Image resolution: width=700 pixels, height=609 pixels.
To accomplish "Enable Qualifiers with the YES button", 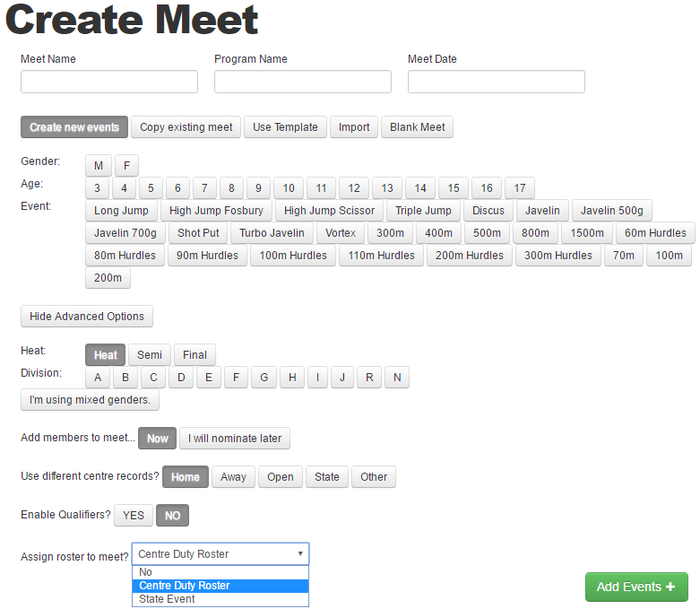I will coord(134,515).
